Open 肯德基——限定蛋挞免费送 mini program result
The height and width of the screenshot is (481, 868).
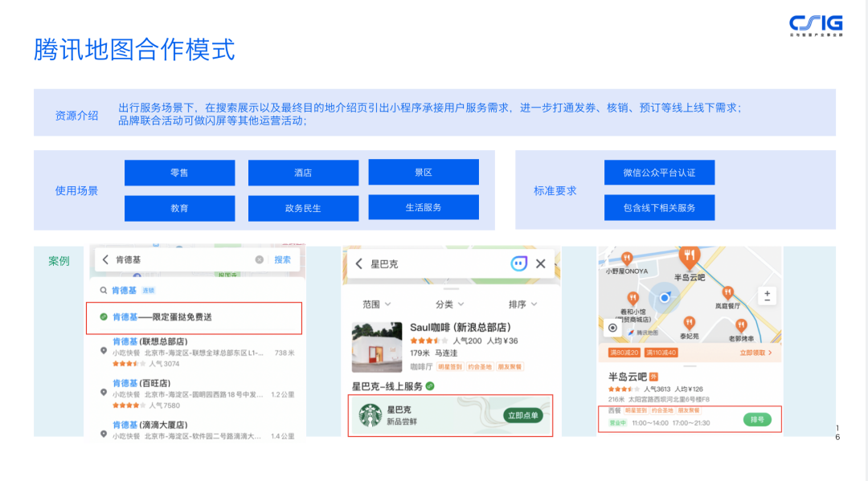[x=194, y=317]
